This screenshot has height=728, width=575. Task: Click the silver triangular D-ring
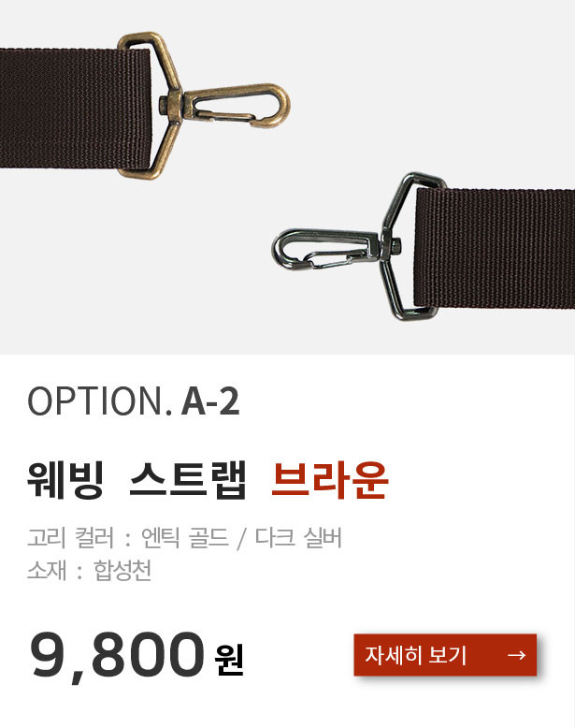pyautogui.click(x=413, y=247)
